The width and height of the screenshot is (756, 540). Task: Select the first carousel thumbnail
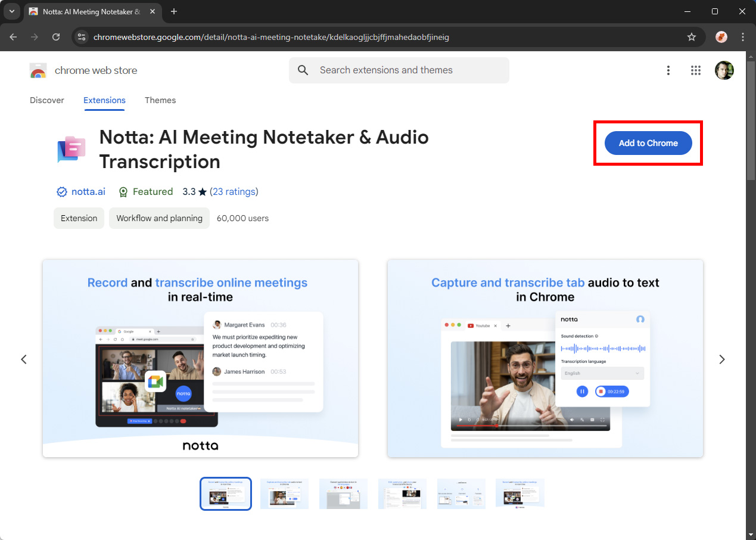pyautogui.click(x=226, y=494)
